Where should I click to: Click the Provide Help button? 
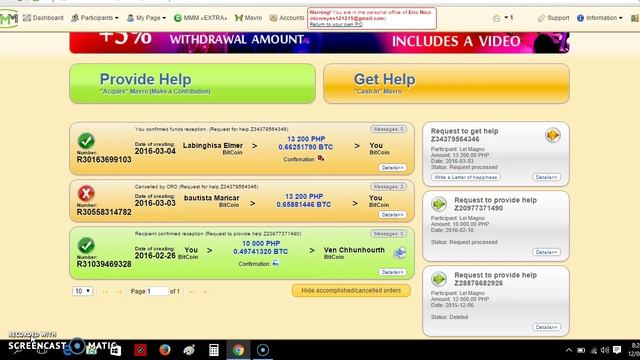[x=192, y=83]
